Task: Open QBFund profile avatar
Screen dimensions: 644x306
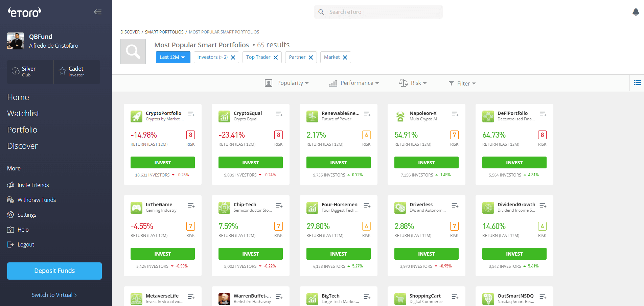Action: coord(16,41)
